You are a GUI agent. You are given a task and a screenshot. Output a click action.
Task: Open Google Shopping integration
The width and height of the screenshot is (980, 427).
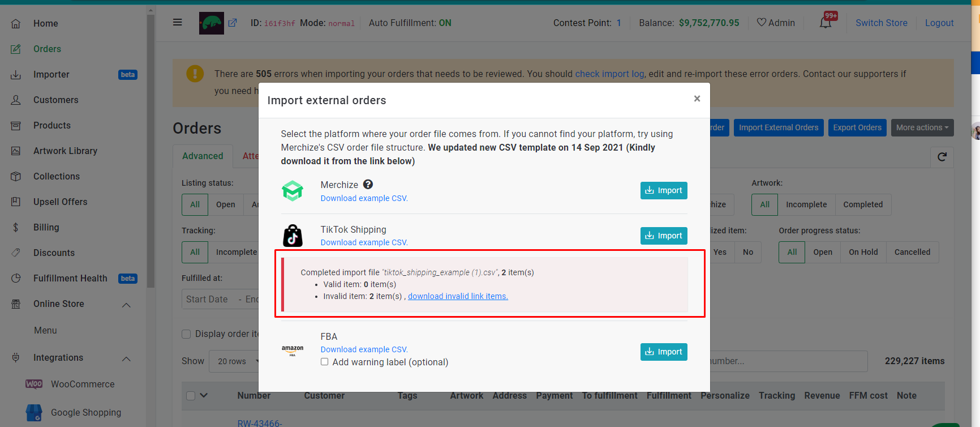pyautogui.click(x=86, y=412)
